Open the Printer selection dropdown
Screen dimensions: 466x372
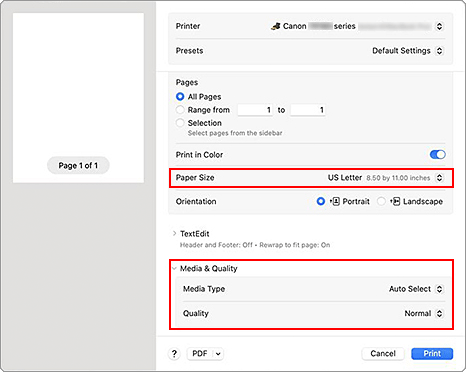pos(439,26)
